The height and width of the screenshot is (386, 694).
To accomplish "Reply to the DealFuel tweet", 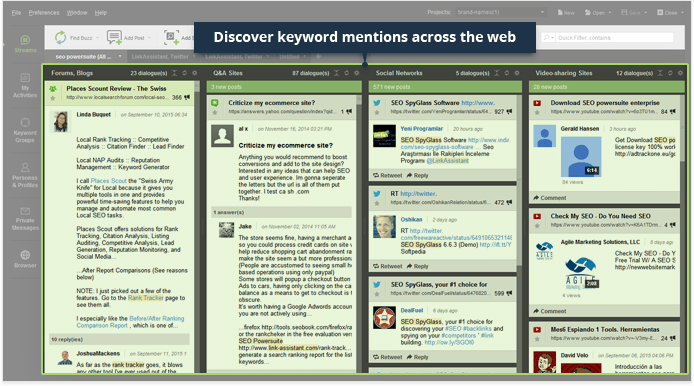I will [417, 357].
